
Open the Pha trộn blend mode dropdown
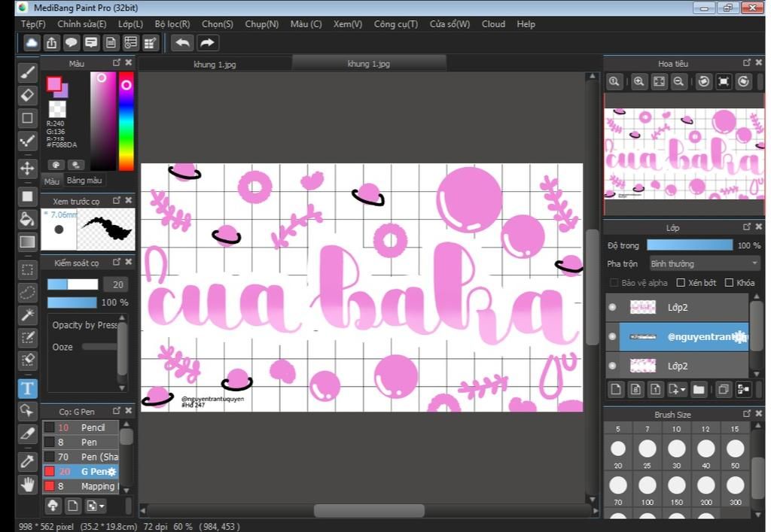704,263
